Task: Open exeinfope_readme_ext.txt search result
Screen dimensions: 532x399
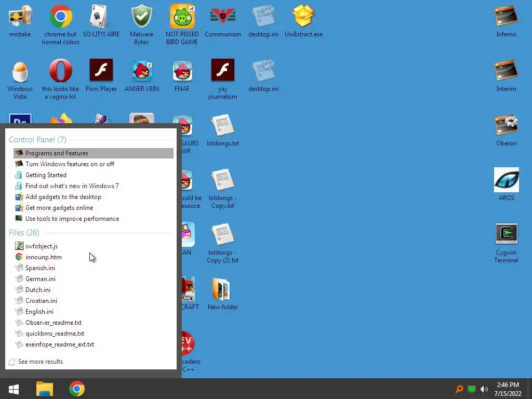Action: pyautogui.click(x=94, y=344)
